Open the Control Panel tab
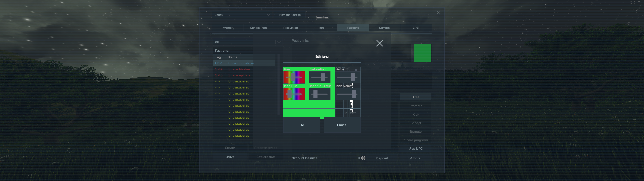Viewport: 644px width, 181px height. 259,28
